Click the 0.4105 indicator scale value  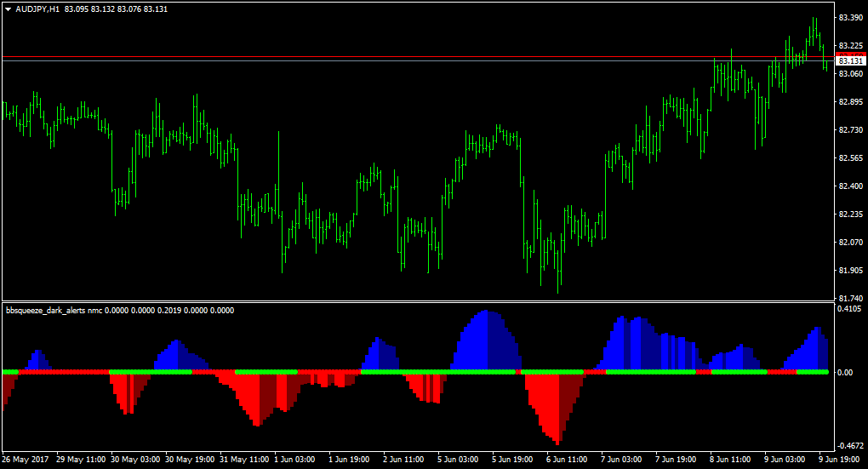[x=850, y=309]
